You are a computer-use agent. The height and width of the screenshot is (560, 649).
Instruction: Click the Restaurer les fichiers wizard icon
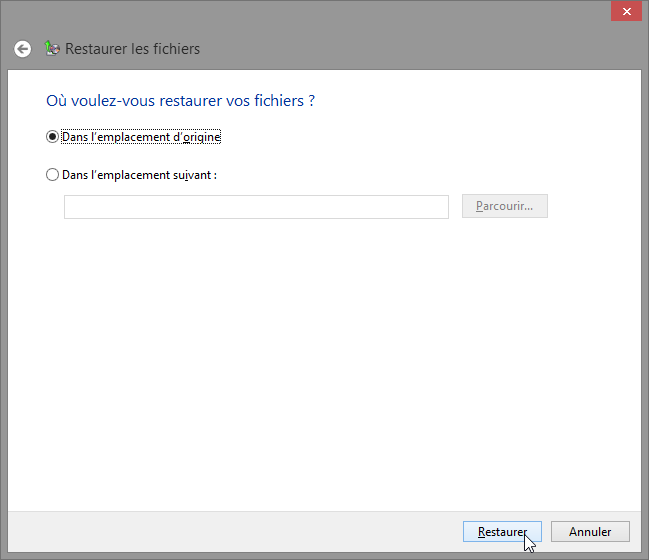coord(52,48)
